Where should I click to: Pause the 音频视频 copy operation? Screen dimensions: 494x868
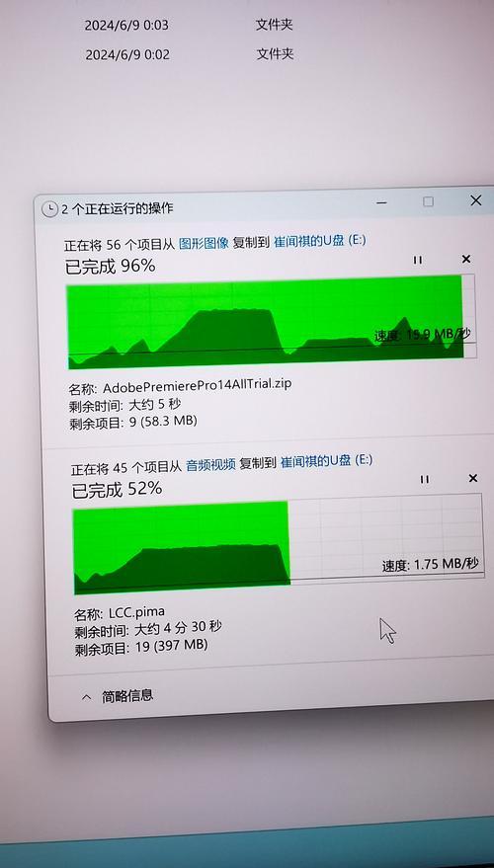[x=424, y=479]
